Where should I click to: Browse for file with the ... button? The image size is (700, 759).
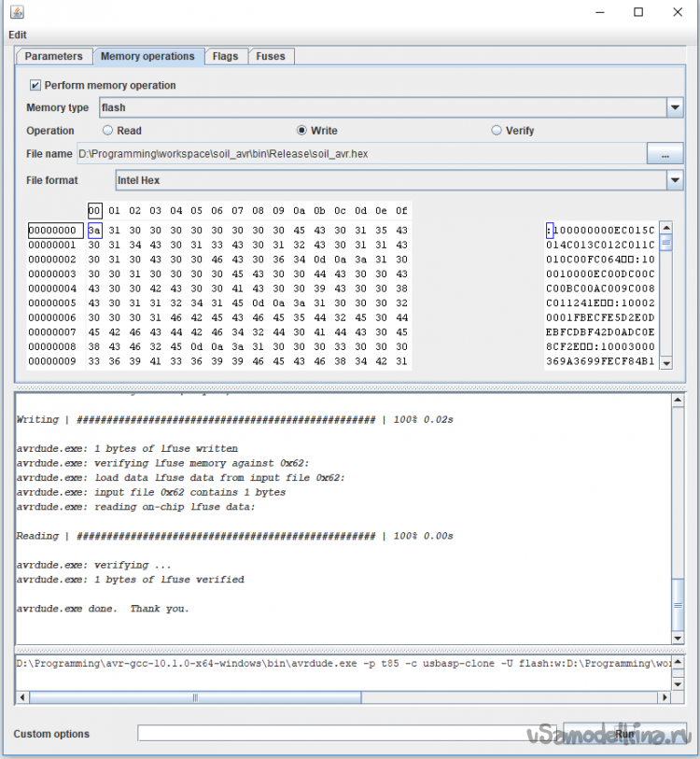[665, 153]
